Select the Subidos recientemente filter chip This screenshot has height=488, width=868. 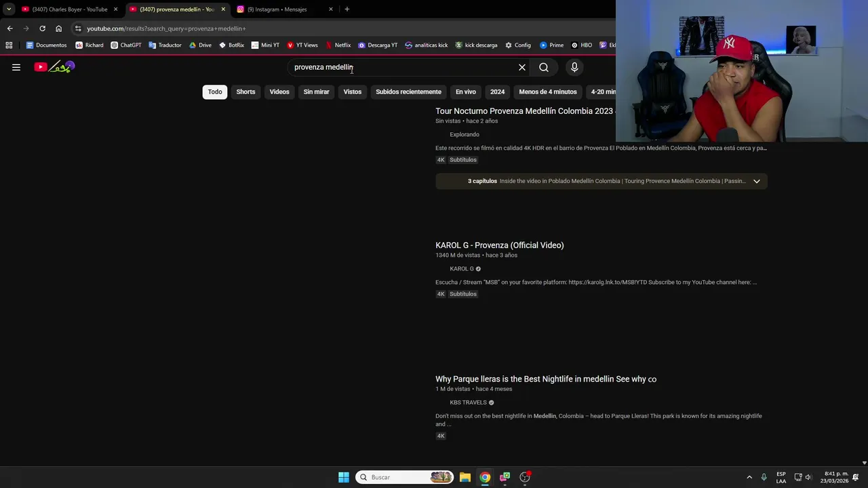[x=408, y=91]
